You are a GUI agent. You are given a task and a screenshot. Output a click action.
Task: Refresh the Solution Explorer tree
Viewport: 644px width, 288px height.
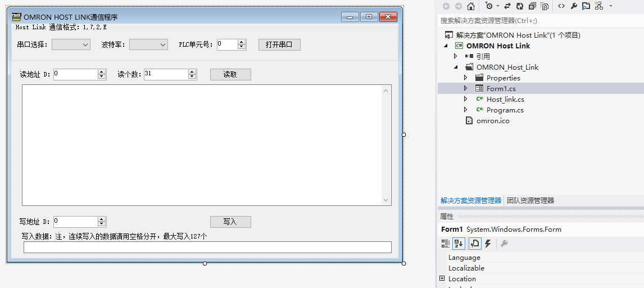click(x=520, y=6)
